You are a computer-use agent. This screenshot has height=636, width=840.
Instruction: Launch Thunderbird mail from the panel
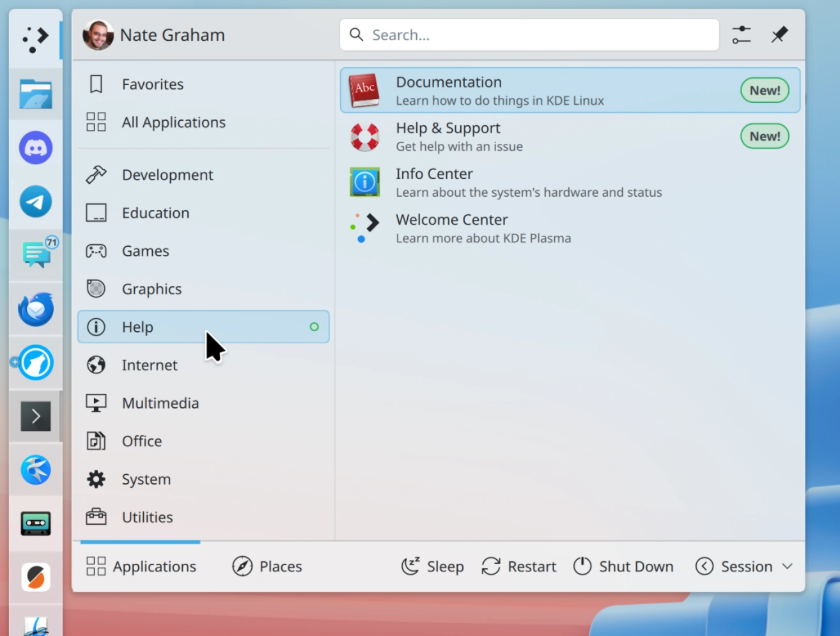[35, 309]
